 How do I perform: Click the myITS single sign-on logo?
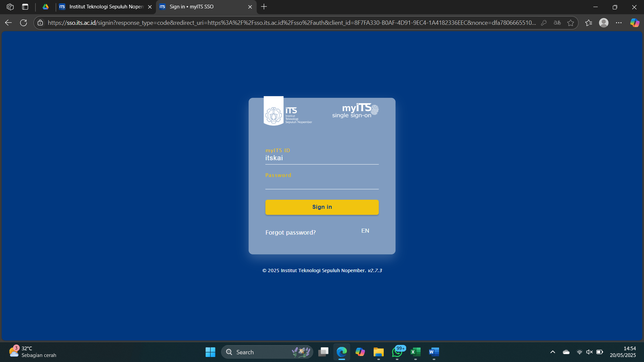point(355,111)
